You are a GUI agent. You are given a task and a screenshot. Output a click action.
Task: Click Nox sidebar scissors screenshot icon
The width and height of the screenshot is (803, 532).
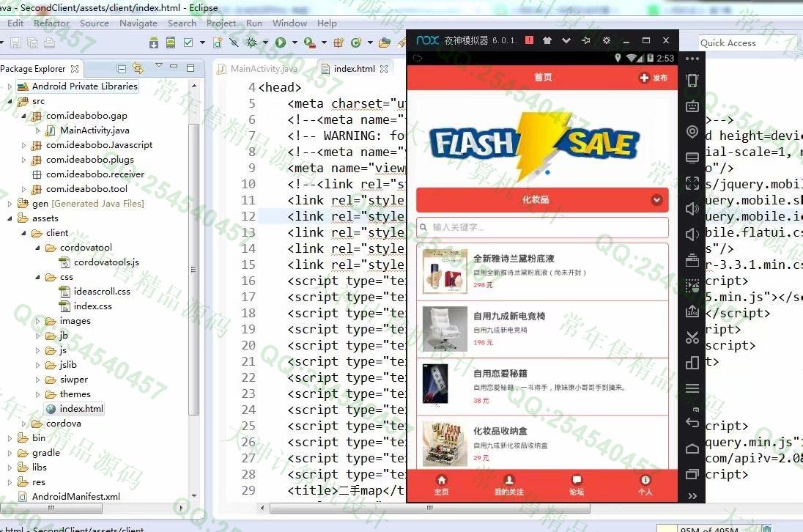(x=692, y=337)
